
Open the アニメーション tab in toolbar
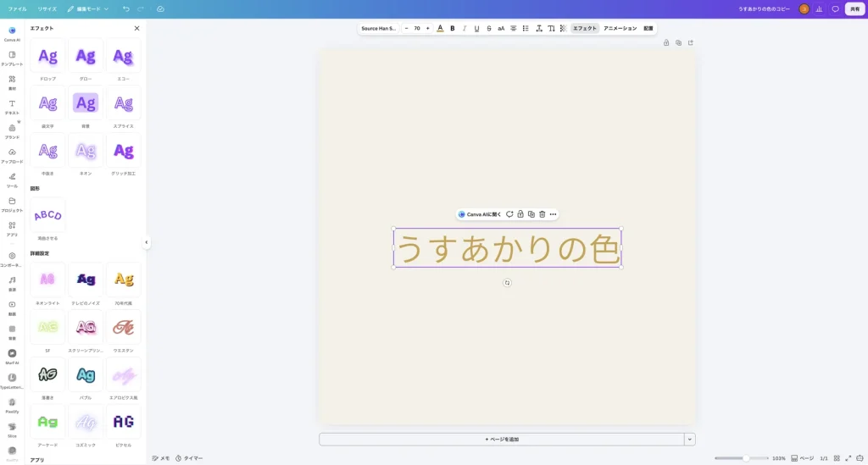(x=620, y=28)
